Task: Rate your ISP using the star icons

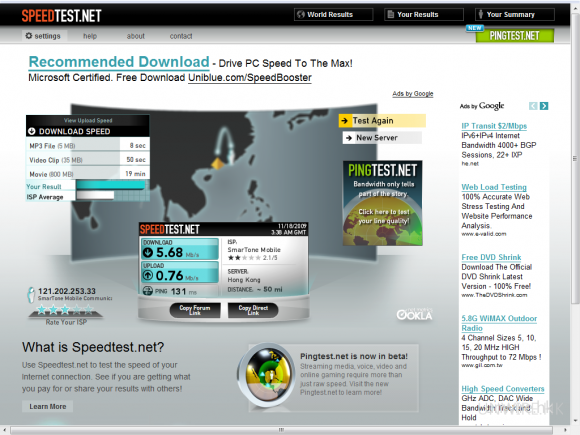Action: click(65, 309)
